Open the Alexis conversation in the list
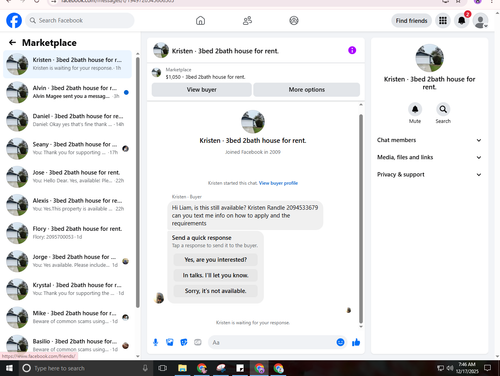 68,205
